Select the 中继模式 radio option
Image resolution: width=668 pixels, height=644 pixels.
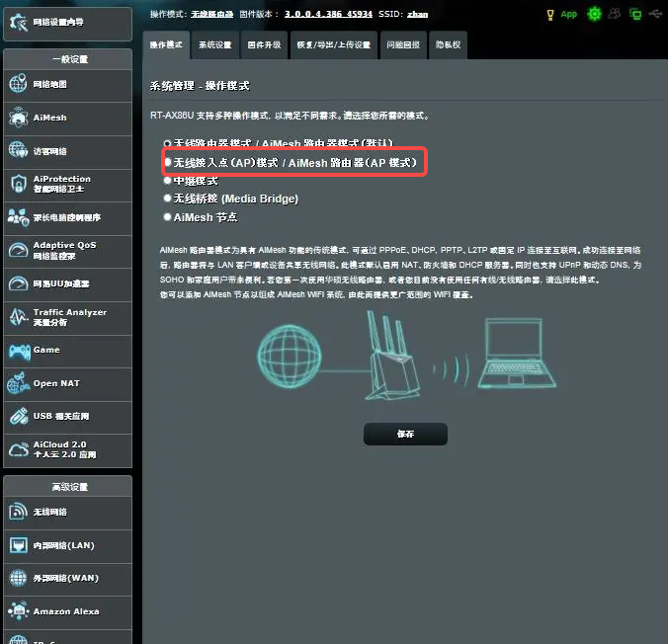pyautogui.click(x=168, y=181)
